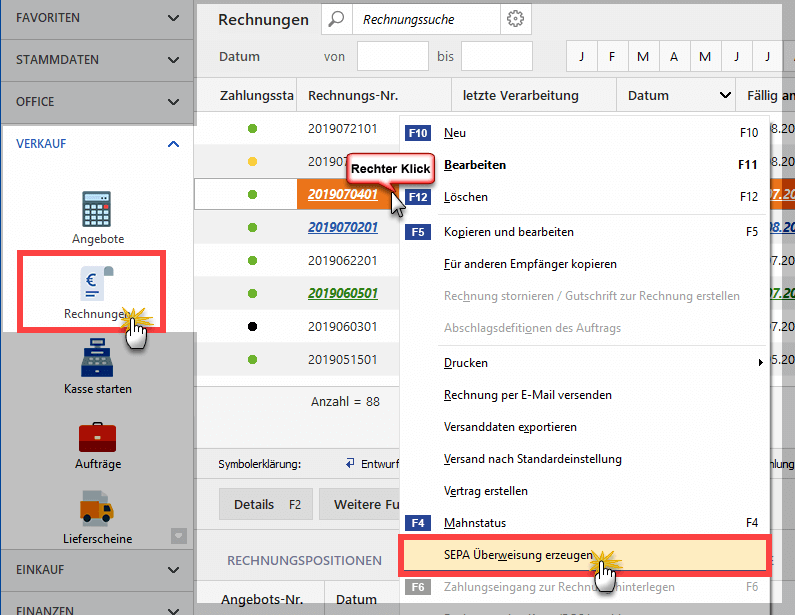This screenshot has width=795, height=615.
Task: Click the F4 badge beside Mahnstatus
Action: tap(418, 523)
